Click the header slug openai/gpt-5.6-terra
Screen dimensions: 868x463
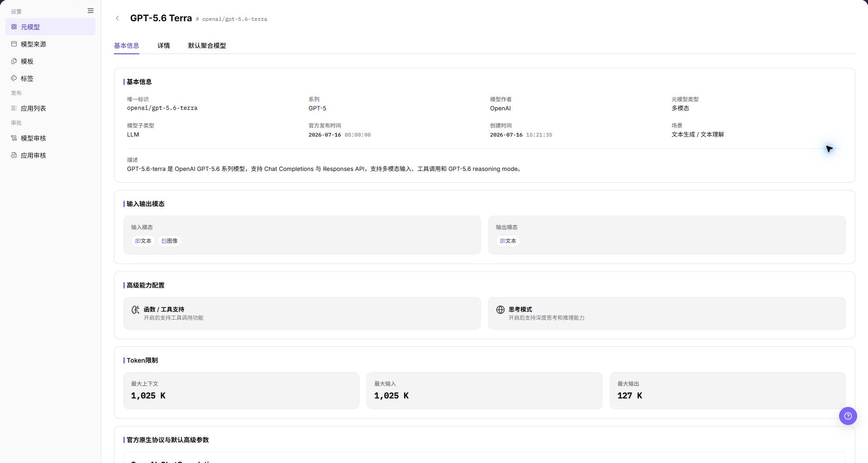pyautogui.click(x=235, y=19)
